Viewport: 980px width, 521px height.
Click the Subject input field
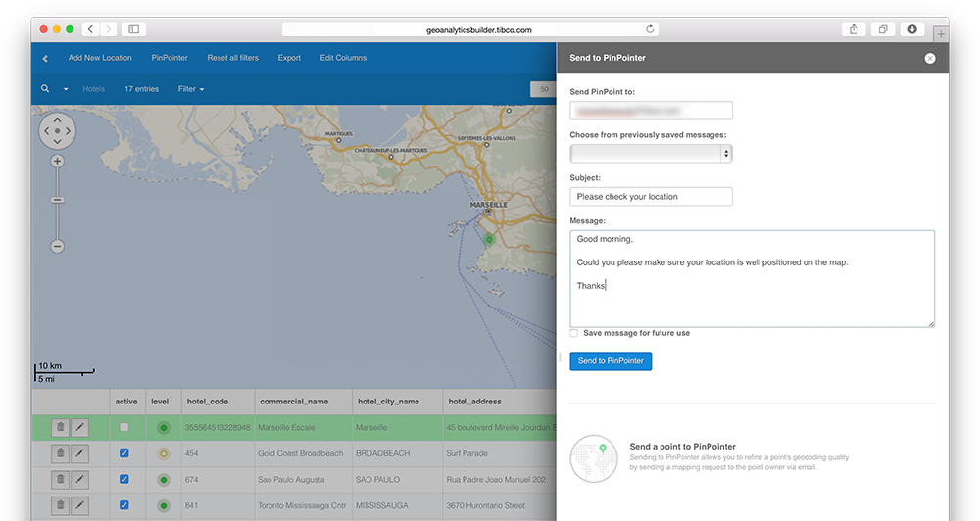point(651,197)
